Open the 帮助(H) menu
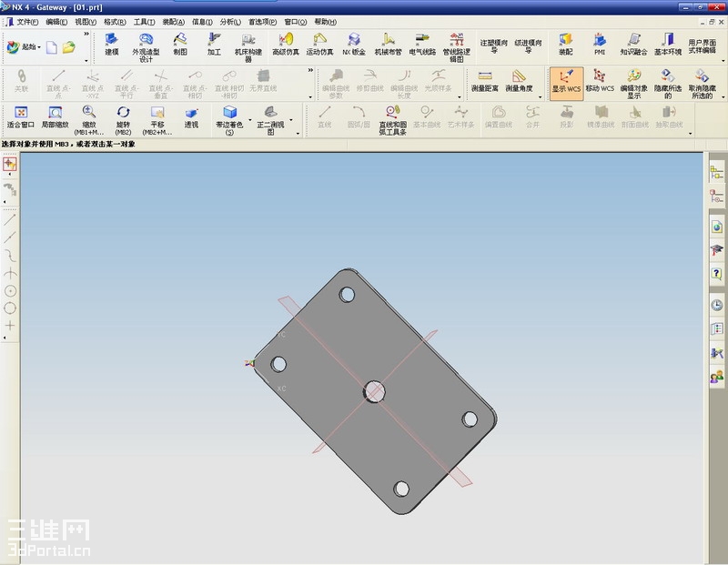 coord(325,22)
